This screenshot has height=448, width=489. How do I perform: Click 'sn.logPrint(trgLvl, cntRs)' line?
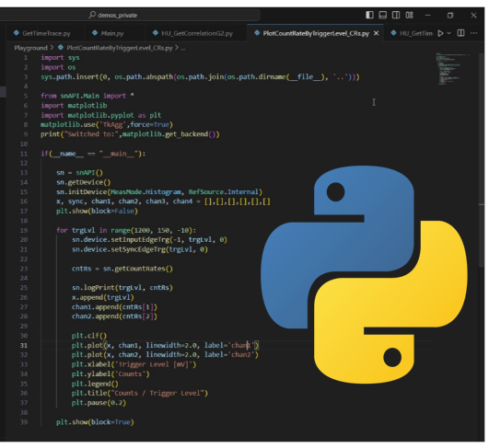[x=122, y=288]
